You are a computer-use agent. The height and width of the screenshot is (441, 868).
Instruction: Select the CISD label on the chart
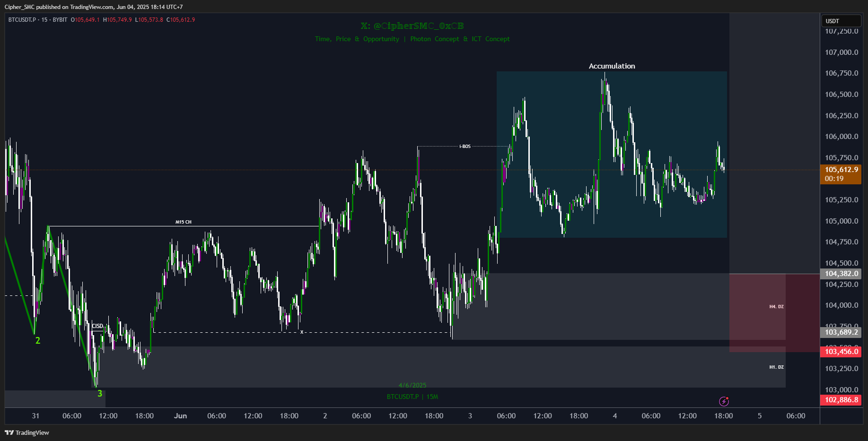coord(97,326)
